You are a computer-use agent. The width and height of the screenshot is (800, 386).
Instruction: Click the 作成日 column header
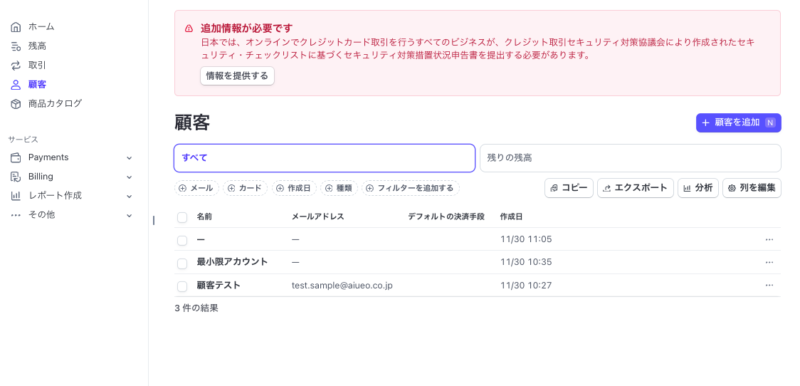[511, 217]
